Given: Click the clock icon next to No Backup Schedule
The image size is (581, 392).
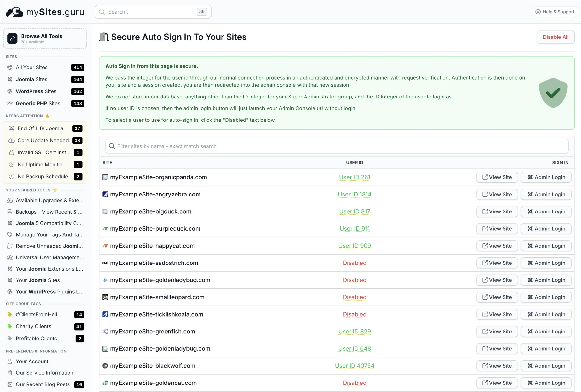Looking at the screenshot, I should coord(12,176).
